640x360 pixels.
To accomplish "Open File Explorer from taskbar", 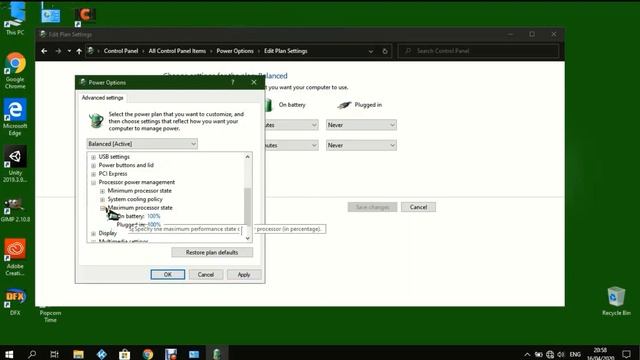I will [x=78, y=354].
